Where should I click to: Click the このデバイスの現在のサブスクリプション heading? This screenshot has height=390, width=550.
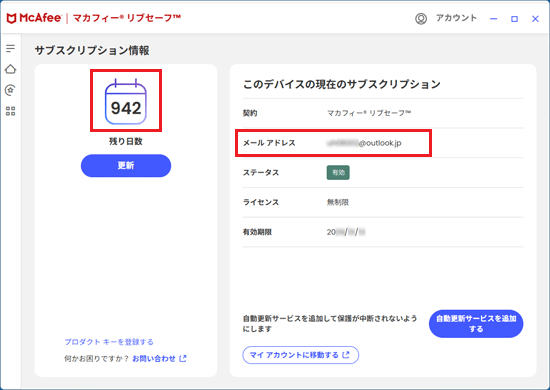pos(342,84)
